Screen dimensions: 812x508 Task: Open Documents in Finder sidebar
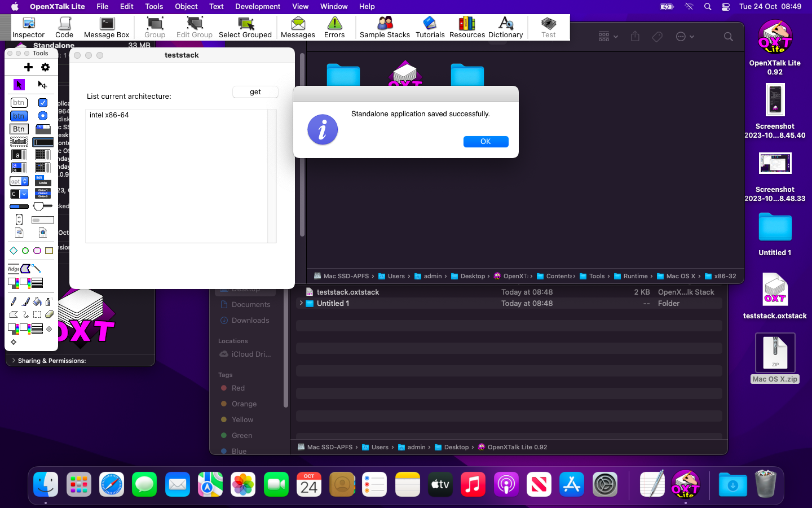[x=245, y=305]
